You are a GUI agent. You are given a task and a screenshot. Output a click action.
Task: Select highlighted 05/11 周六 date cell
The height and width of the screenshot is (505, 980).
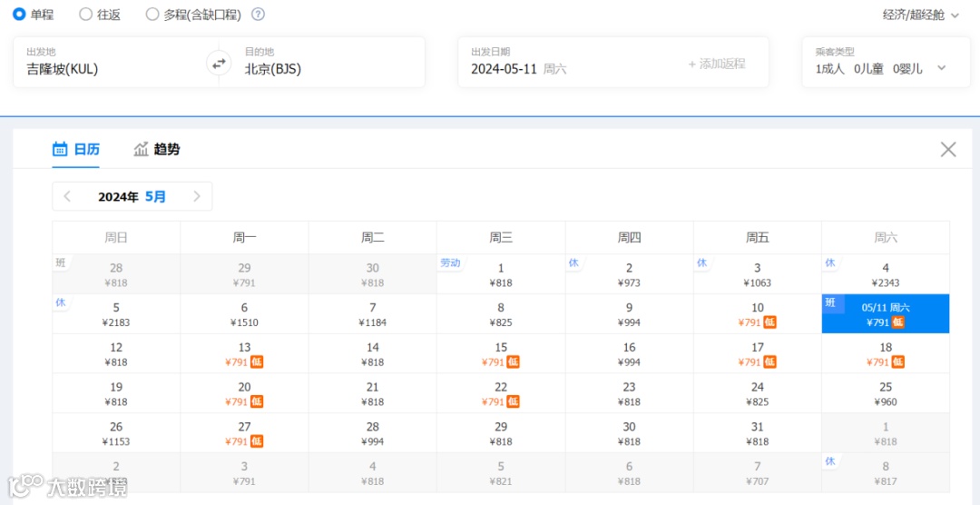[x=886, y=314]
